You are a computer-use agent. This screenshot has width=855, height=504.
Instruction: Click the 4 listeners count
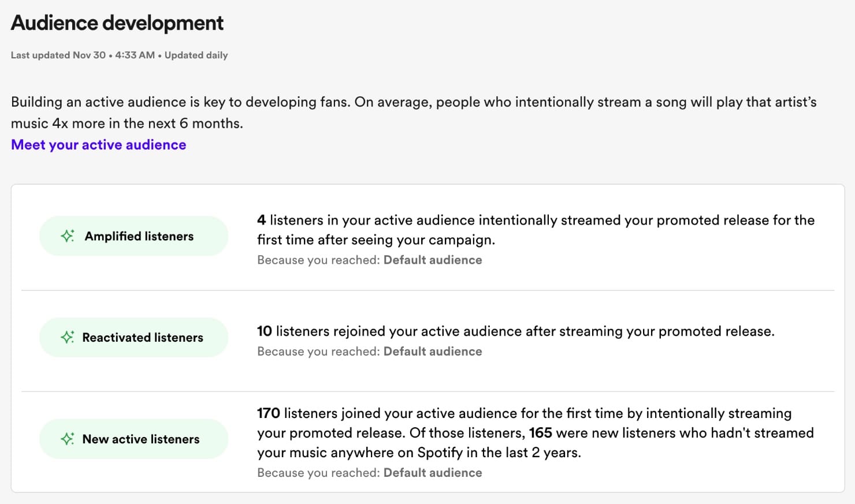(x=261, y=220)
